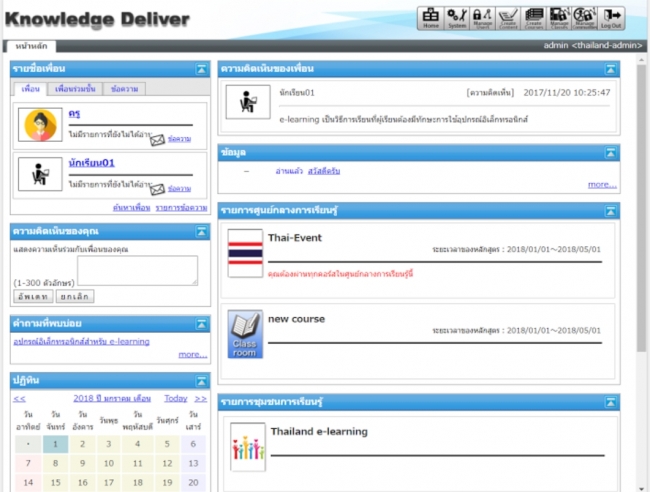Click the Thailand e-learning community icon

(248, 447)
